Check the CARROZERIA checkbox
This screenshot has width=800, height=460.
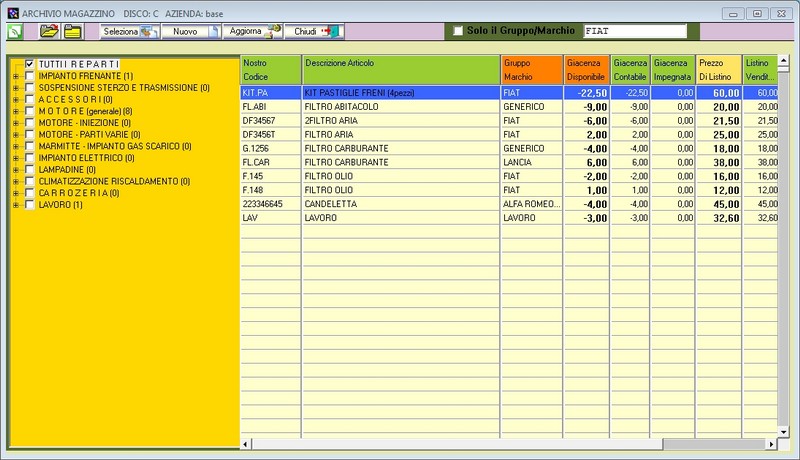click(30, 193)
